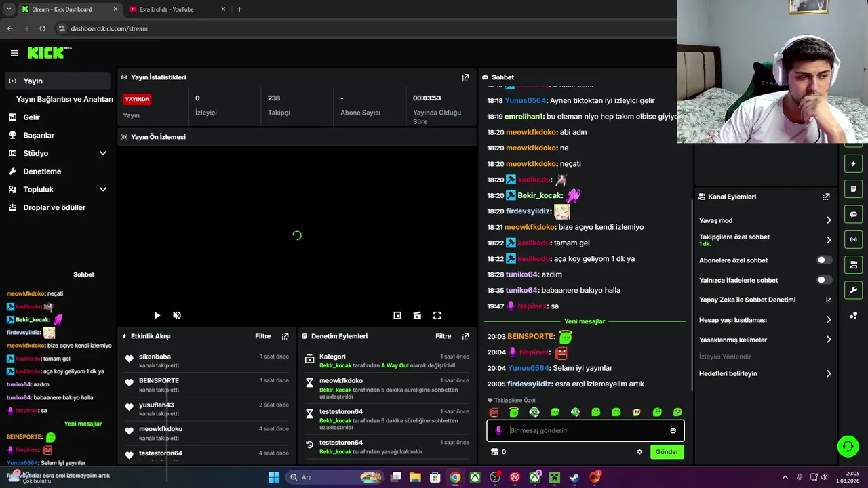This screenshot has height=488, width=868.
Task: Click username firdevsyildiz at 20:05
Action: point(528,384)
